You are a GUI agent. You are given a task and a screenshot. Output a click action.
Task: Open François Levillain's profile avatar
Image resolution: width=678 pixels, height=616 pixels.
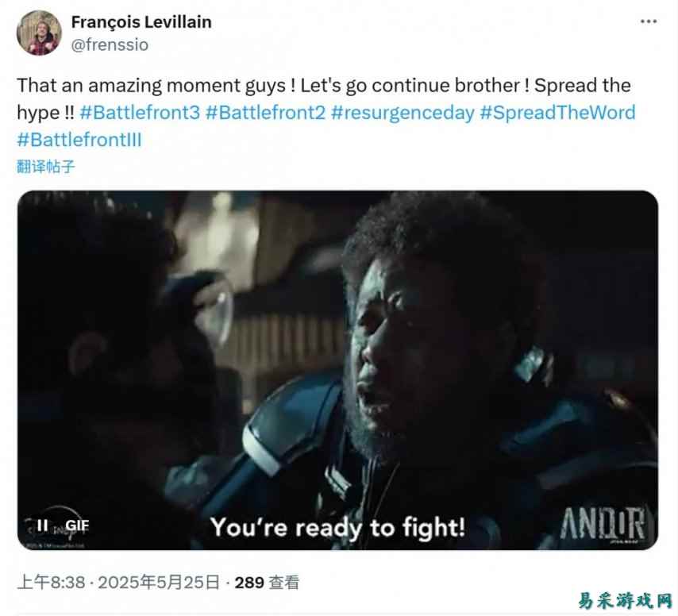click(40, 33)
